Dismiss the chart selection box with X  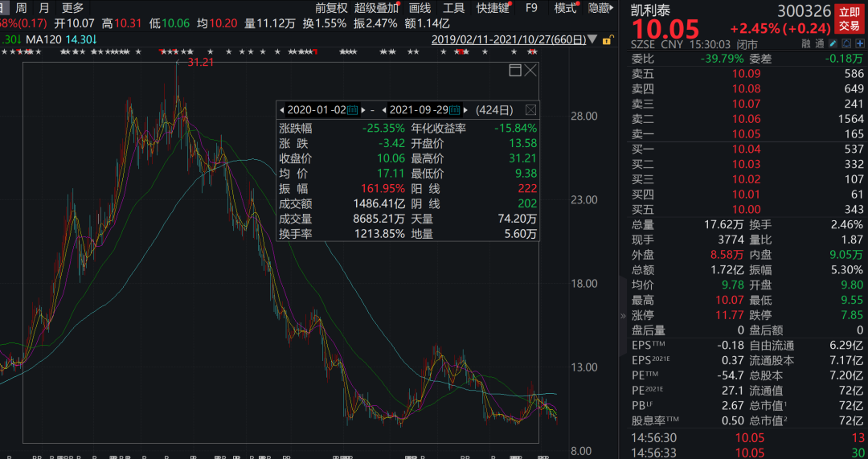[x=531, y=70]
